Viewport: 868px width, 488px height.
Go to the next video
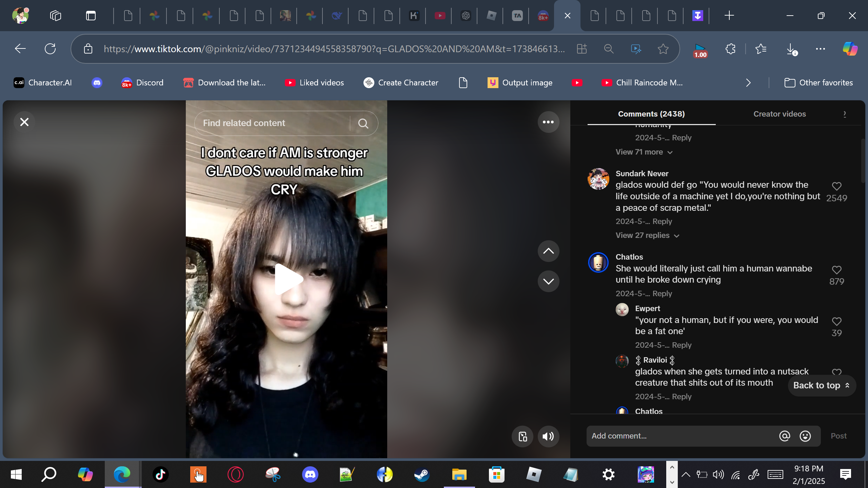coord(548,281)
